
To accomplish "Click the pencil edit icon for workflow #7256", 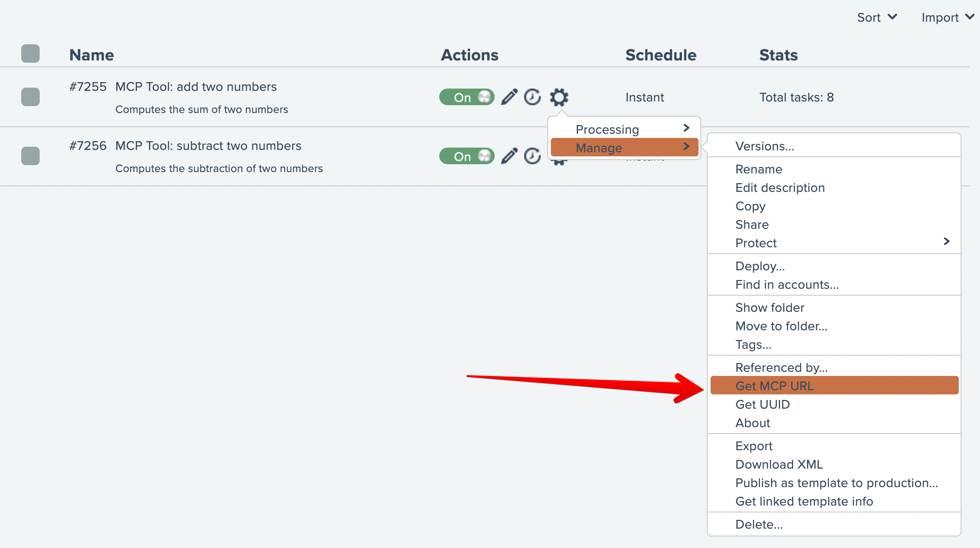I will (509, 156).
